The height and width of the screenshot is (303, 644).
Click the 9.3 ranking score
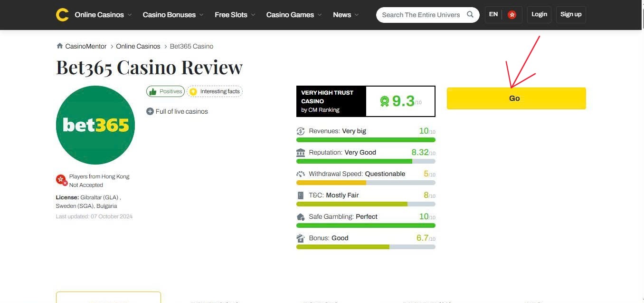[x=403, y=101]
